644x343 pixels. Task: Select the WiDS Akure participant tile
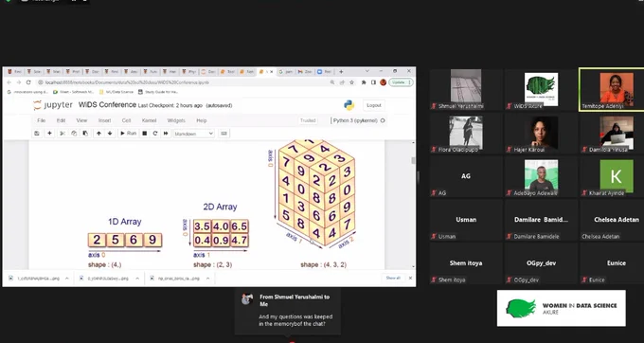(541, 90)
